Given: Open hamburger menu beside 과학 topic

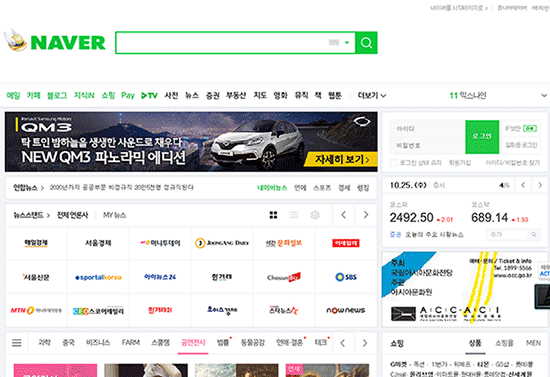Looking at the screenshot, I should [17, 343].
